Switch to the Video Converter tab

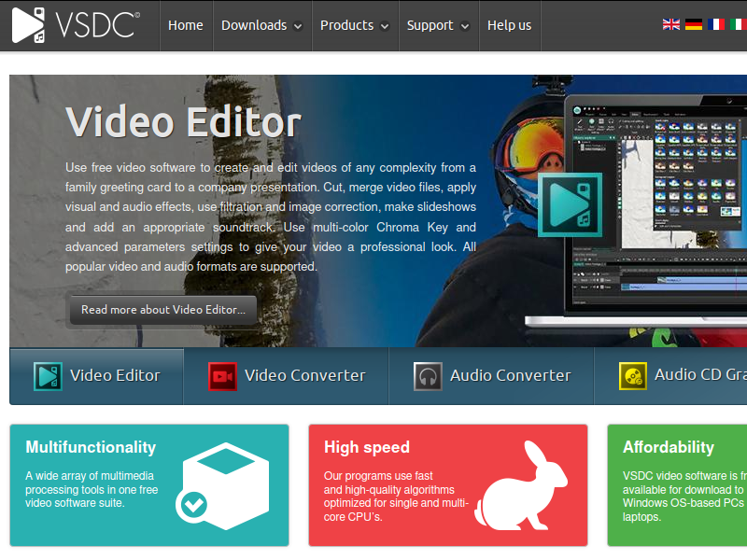pos(287,376)
